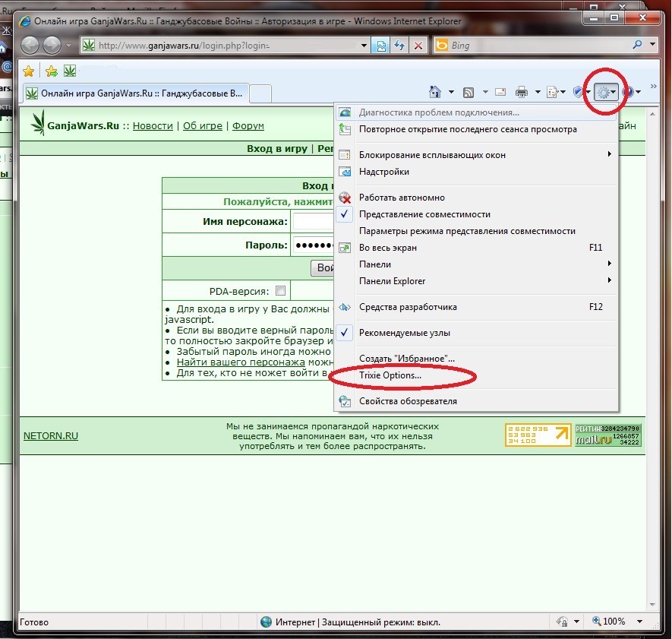Click the Back navigation arrow
This screenshot has width=672, height=639.
point(30,46)
